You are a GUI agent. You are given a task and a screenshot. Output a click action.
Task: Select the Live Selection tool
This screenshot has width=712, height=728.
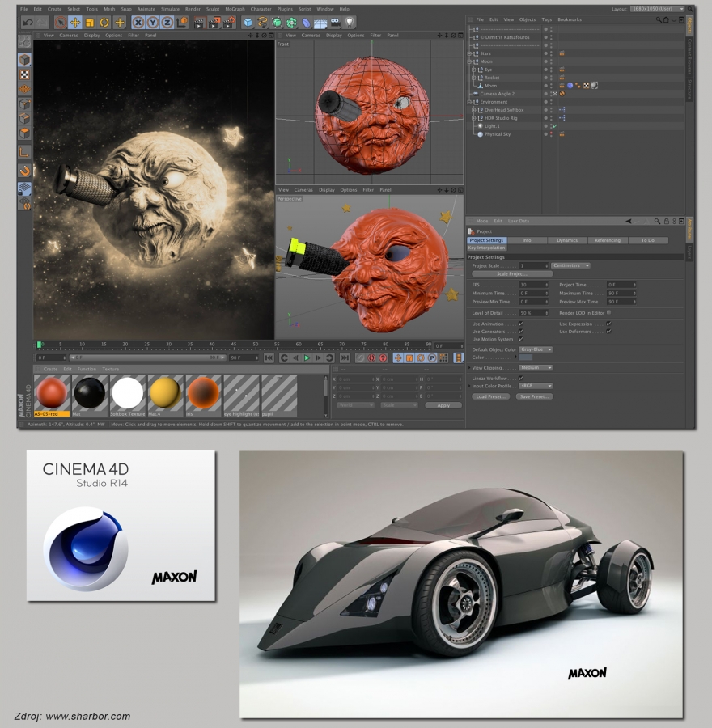pos(61,23)
